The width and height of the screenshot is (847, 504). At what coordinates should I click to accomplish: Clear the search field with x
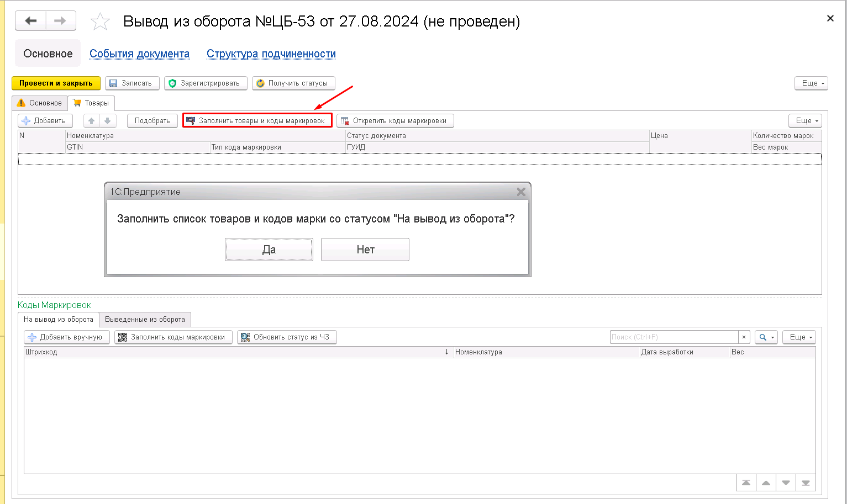[x=744, y=337]
